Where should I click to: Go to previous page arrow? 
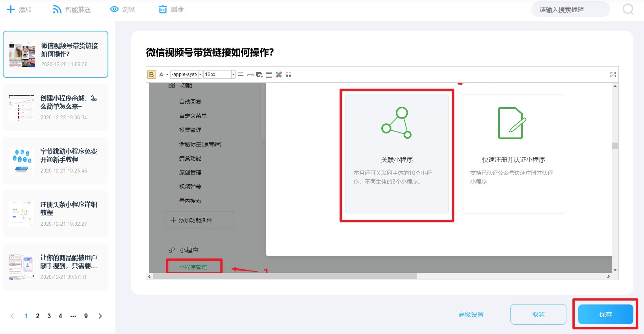(12, 316)
